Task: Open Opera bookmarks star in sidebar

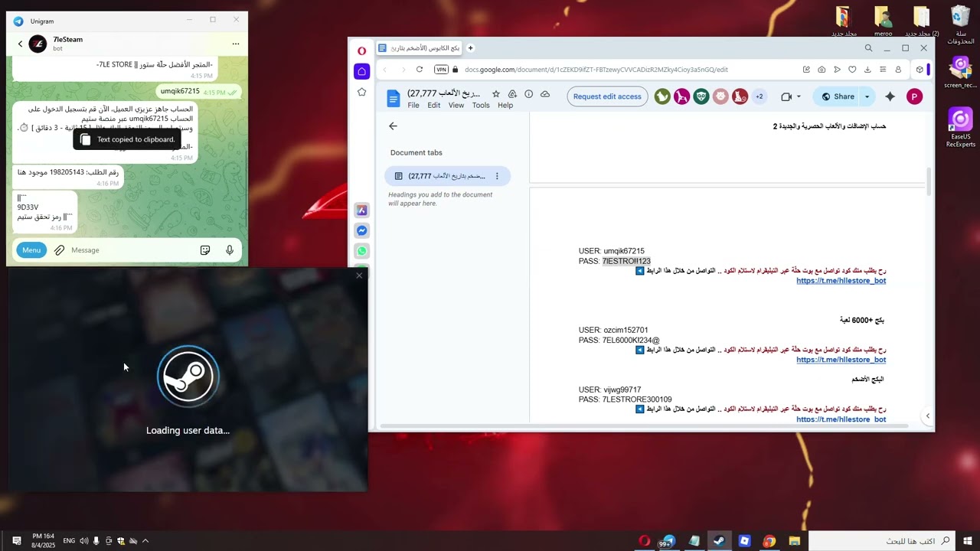Action: [x=362, y=92]
